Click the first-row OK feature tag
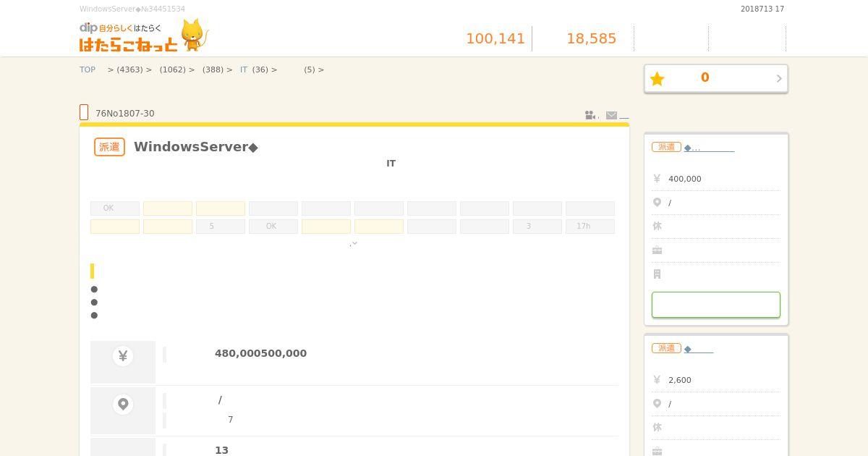Image resolution: width=868 pixels, height=456 pixels. 115,208
